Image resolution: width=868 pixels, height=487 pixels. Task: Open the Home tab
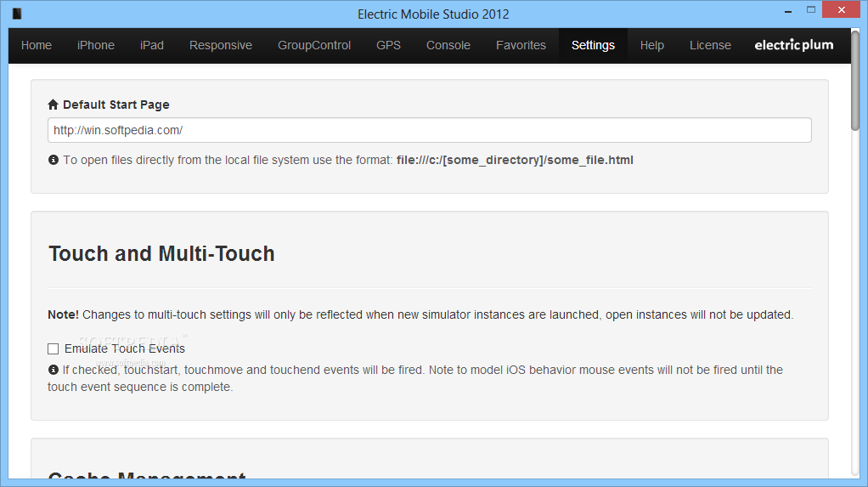click(x=37, y=45)
